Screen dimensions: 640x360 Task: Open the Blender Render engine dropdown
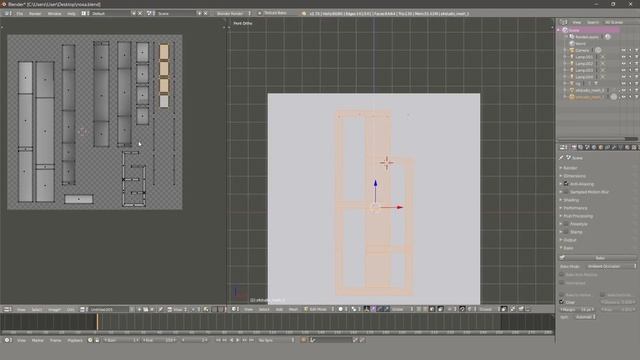click(233, 13)
